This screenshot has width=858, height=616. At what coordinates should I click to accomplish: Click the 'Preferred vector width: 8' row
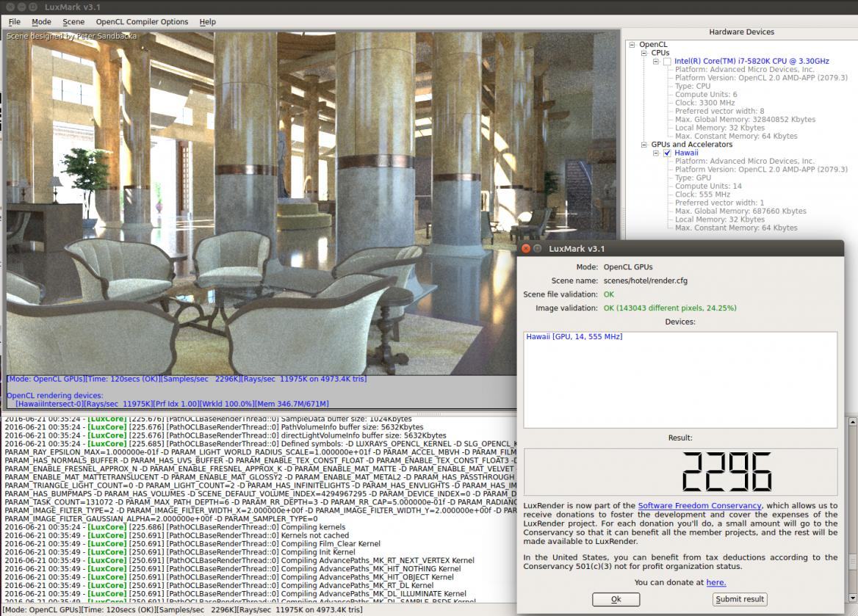coord(720,111)
